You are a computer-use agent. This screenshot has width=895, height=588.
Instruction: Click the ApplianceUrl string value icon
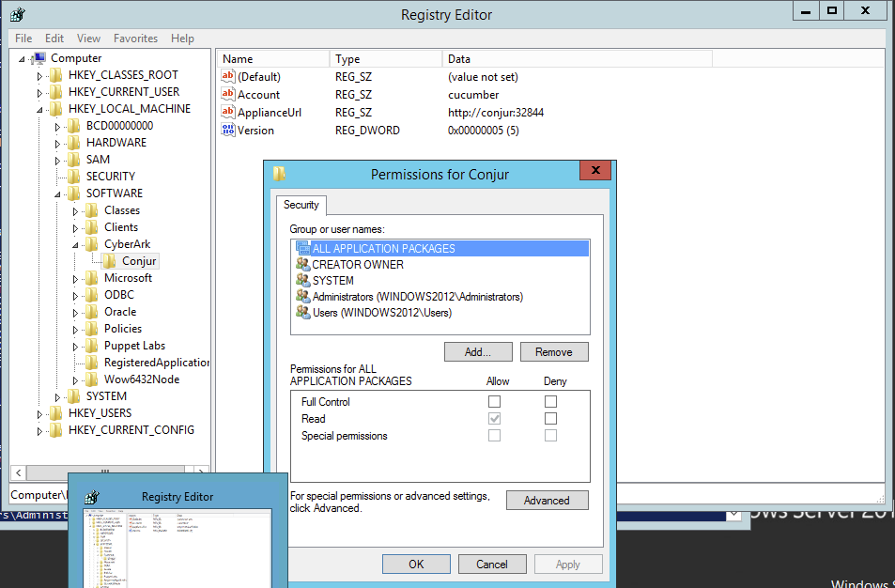tap(227, 112)
